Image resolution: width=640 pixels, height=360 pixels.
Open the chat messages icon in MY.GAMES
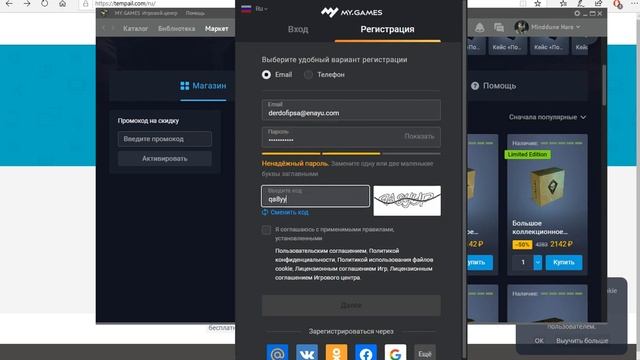pos(499,27)
